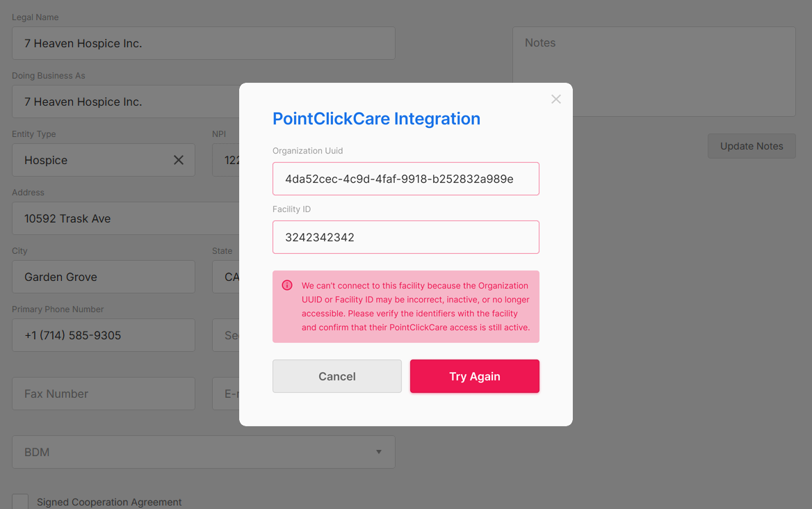Viewport: 812px width, 509px height.
Task: Click the Address field with Trask Ave
Action: [x=125, y=218]
